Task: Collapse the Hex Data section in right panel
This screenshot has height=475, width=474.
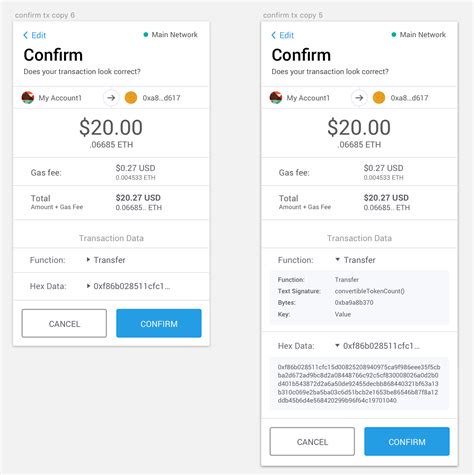Action: pyautogui.click(x=337, y=345)
